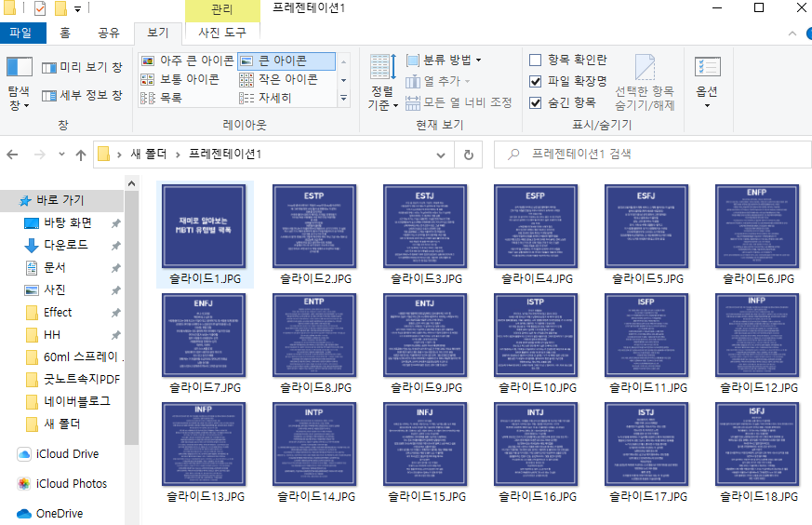
Task: Open the 탐색 창 navigation pane menu
Action: 19,84
